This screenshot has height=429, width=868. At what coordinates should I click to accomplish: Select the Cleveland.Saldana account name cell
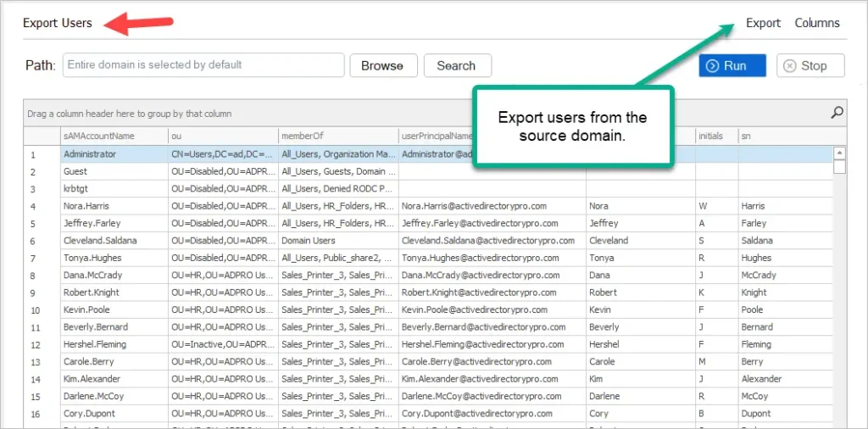[x=114, y=240]
